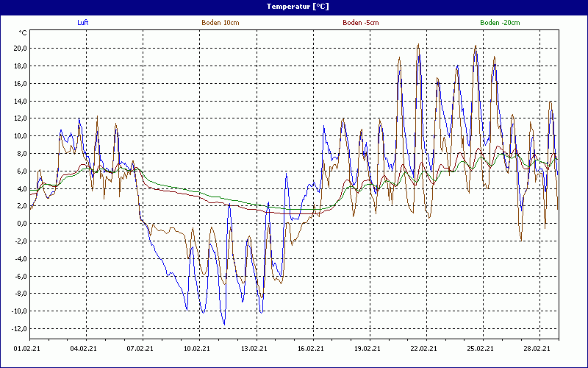
Task: Select the blue Luft legend label
Action: 83,23
